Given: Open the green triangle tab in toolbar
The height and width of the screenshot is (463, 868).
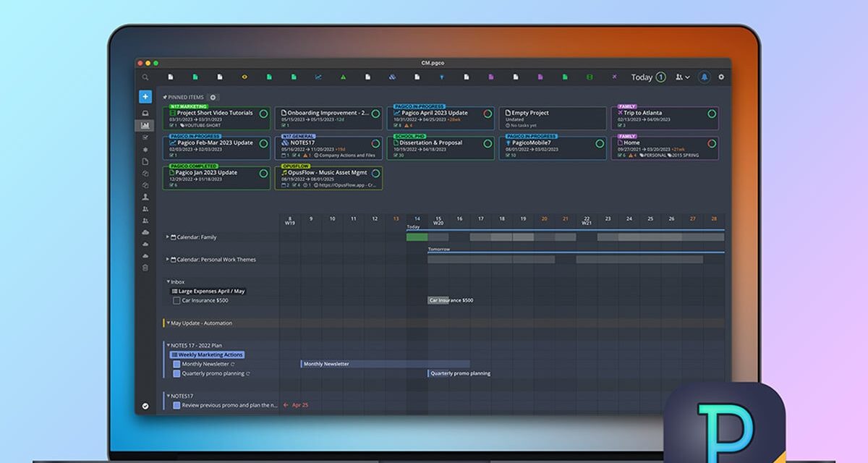Looking at the screenshot, I should tap(343, 77).
